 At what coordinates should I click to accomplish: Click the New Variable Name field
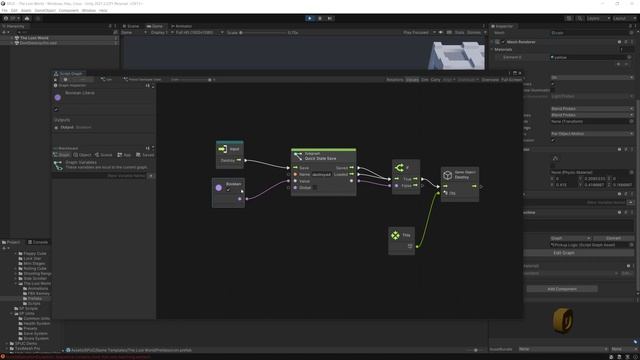(100, 176)
